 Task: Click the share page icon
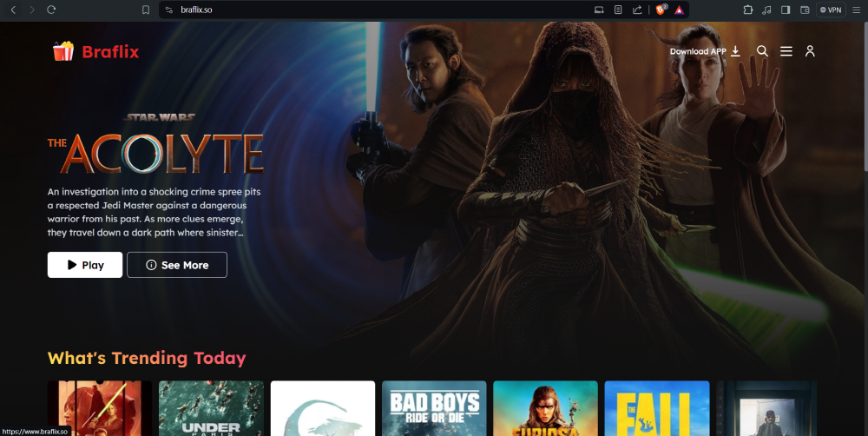[x=638, y=10]
